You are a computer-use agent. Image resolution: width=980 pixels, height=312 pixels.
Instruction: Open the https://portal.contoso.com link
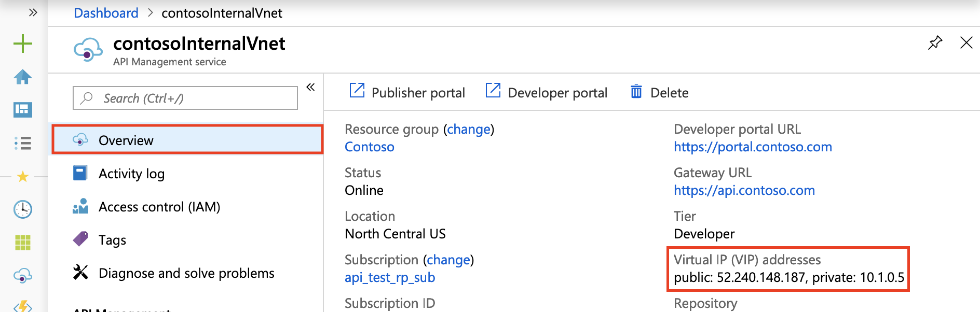753,147
